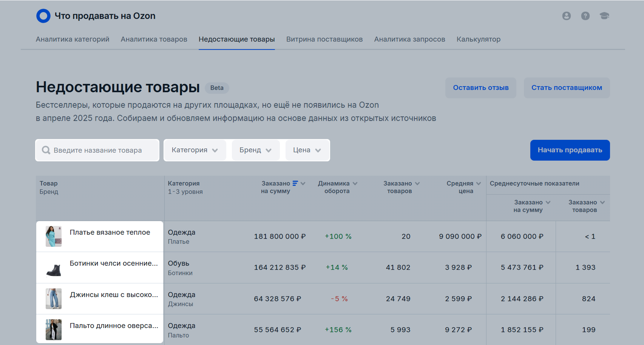
Task: Click daily quantity 824
Action: point(588,299)
